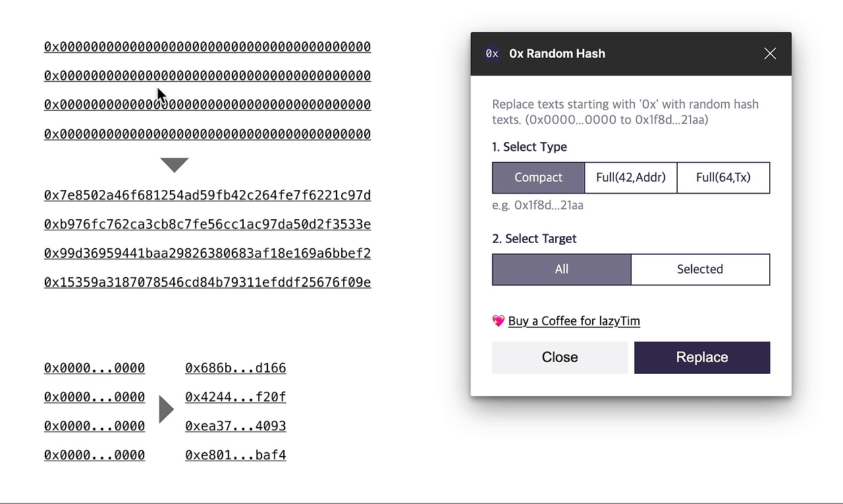Viewport: 843px width, 504px height.
Task: Click the 0x686b...d166 compact hash
Action: [x=235, y=368]
